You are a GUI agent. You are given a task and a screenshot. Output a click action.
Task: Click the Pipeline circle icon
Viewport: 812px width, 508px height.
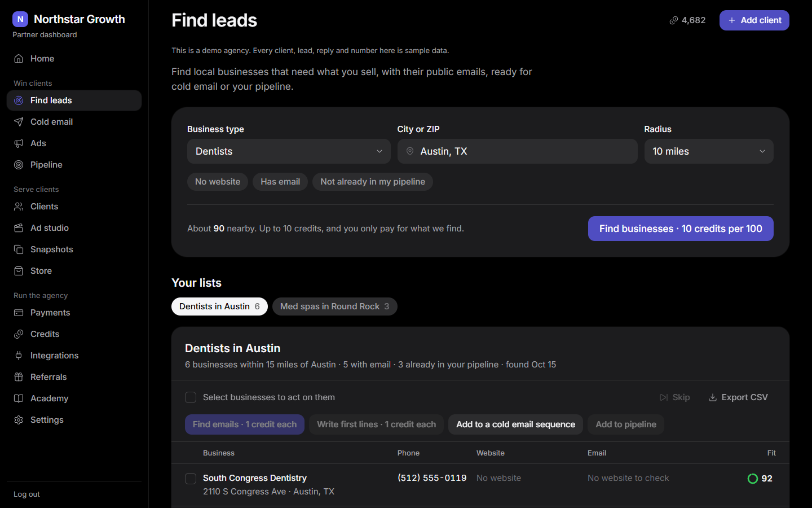coord(19,165)
